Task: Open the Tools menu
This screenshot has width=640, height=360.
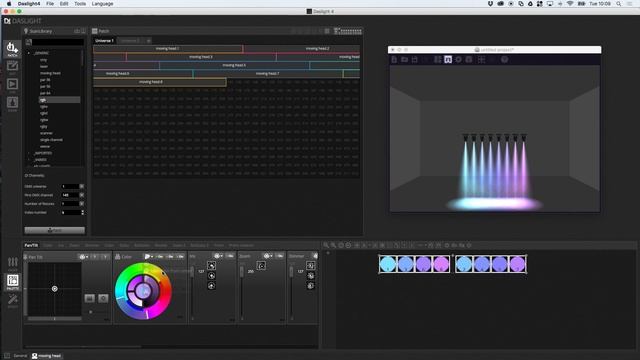Action: (x=80, y=4)
